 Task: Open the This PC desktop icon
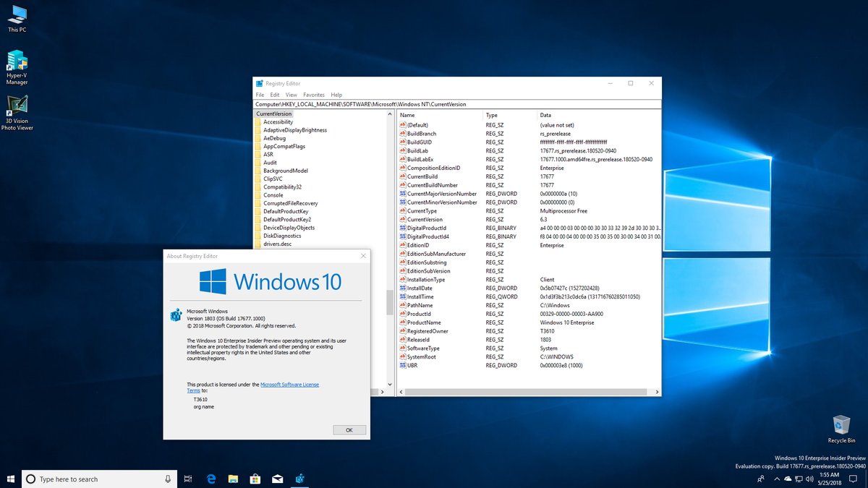(x=17, y=19)
